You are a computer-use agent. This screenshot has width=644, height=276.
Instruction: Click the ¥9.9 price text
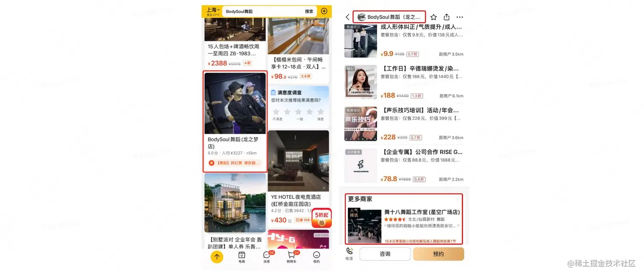point(387,54)
